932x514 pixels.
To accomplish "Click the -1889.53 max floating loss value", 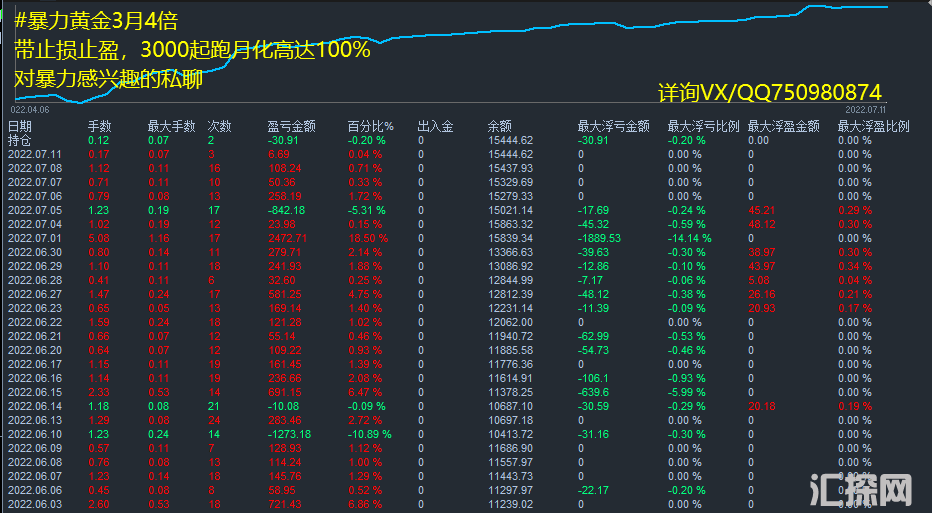I will coord(600,239).
